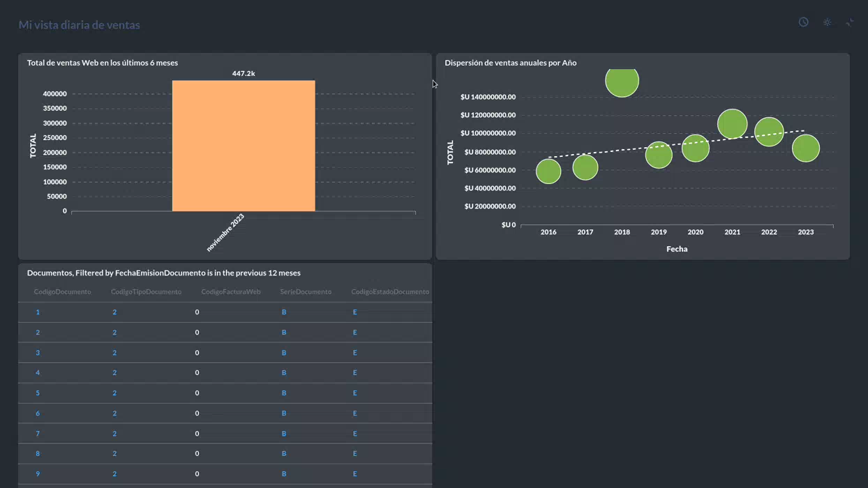Exit fullscreen using the collapse arrows icon
This screenshot has height=488, width=868.
pyautogui.click(x=850, y=22)
